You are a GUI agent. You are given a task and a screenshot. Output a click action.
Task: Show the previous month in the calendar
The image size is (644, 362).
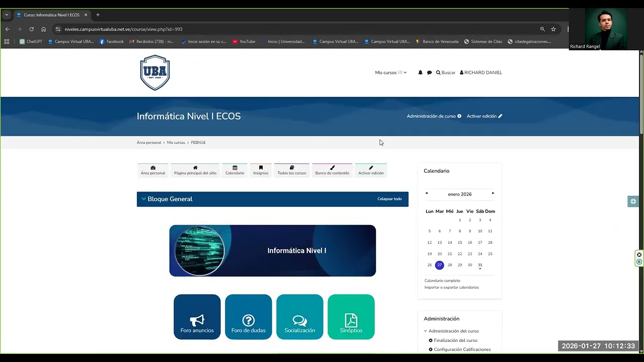[426, 193]
